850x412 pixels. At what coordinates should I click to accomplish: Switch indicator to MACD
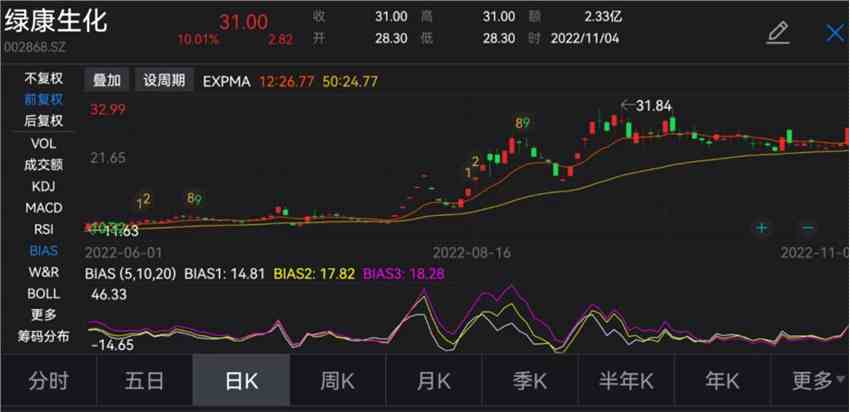pos(43,208)
